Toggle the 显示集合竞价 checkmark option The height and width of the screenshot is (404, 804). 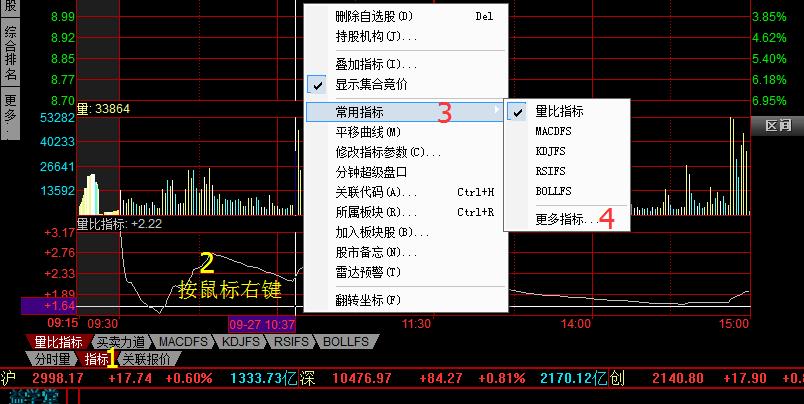pos(385,85)
